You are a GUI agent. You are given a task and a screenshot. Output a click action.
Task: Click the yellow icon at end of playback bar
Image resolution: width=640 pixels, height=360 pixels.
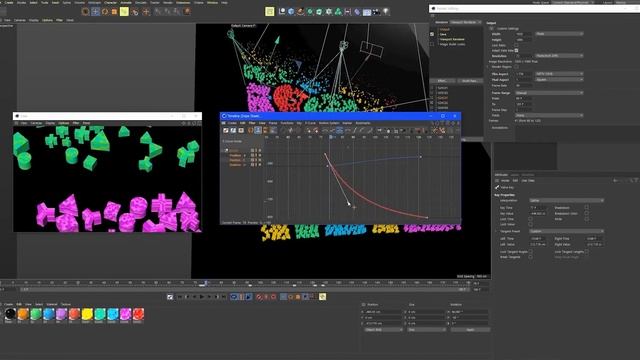point(322,297)
